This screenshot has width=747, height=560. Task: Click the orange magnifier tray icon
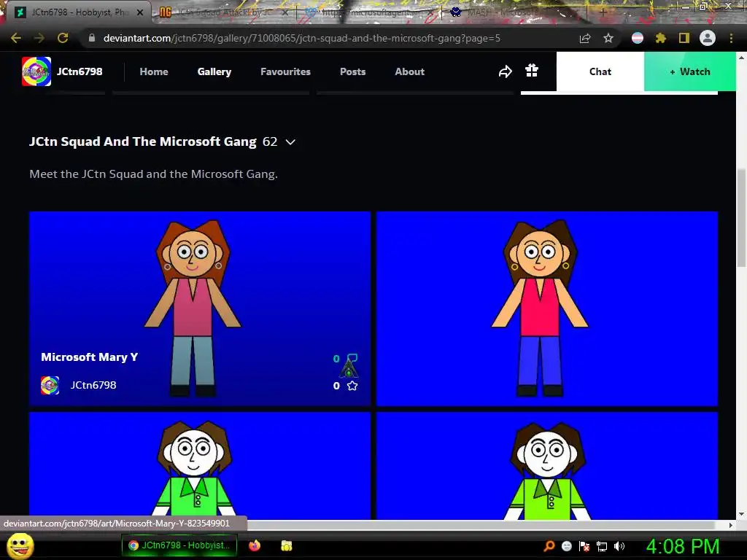[549, 545]
